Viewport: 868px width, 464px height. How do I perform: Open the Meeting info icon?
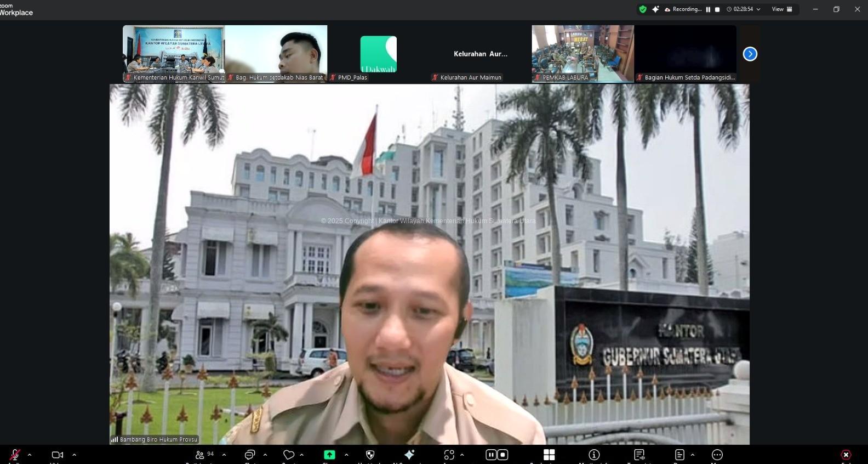point(594,455)
